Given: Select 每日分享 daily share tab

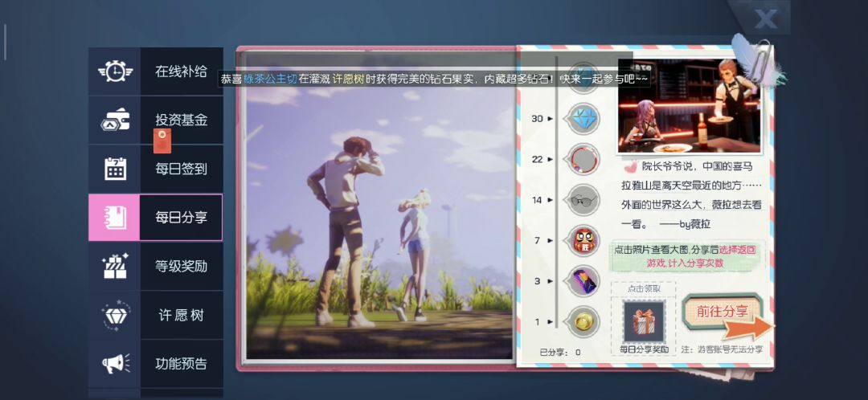Looking at the screenshot, I should (156, 218).
